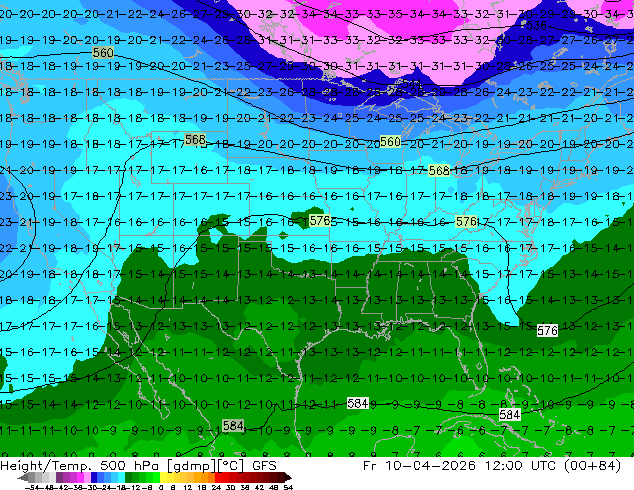The height and width of the screenshot is (490, 634).
Task: Click the 576 contour label over the central Plains
Action: [x=320, y=221]
